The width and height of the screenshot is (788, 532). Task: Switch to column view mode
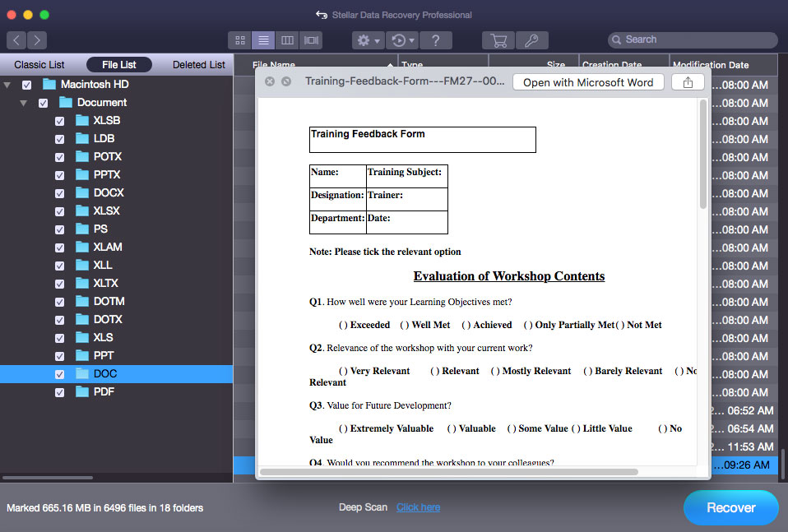click(287, 40)
